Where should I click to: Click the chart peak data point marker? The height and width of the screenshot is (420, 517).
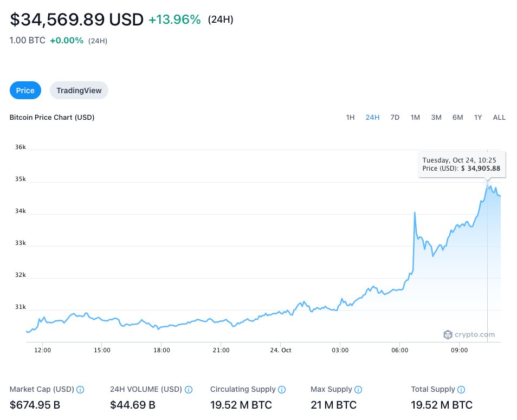(487, 185)
